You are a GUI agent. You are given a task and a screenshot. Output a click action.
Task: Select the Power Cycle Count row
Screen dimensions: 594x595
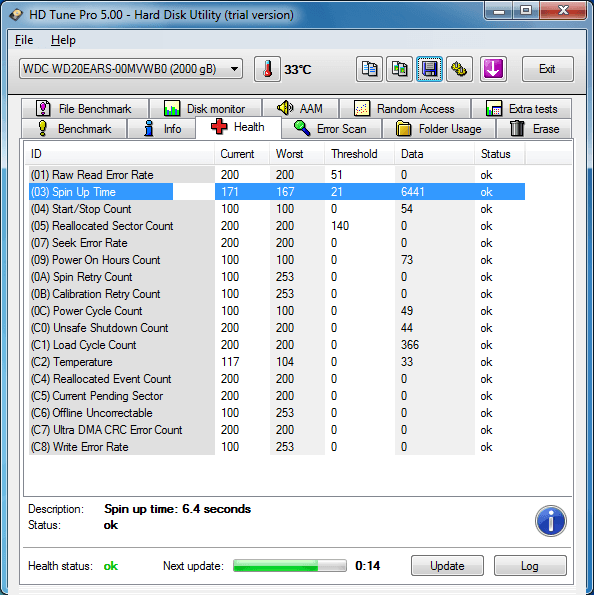[277, 311]
